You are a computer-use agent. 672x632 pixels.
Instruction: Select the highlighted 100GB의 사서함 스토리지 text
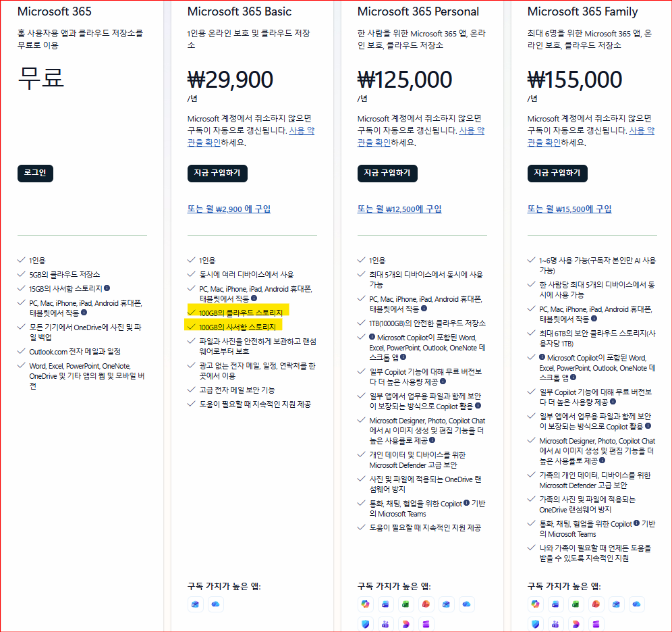pos(237,327)
